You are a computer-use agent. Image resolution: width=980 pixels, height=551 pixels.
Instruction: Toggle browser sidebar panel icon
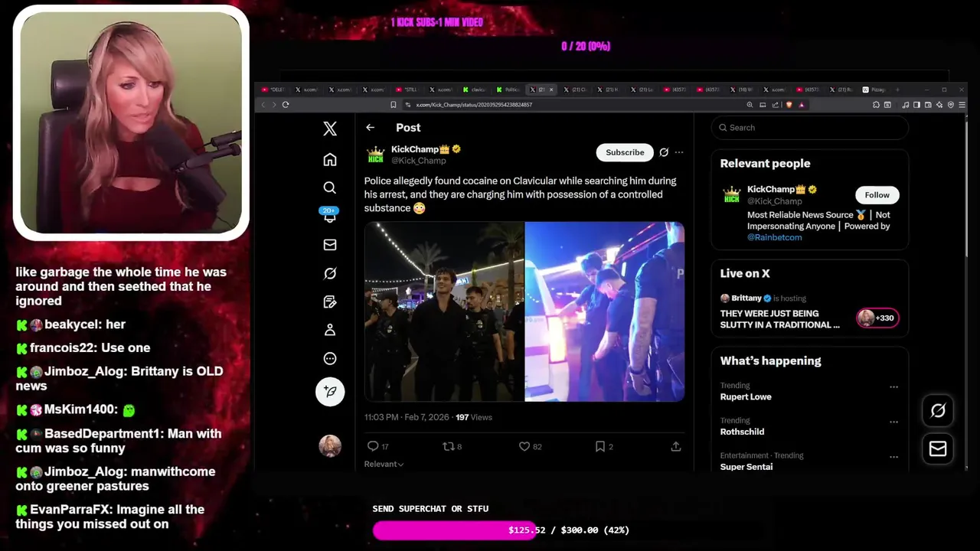point(916,105)
